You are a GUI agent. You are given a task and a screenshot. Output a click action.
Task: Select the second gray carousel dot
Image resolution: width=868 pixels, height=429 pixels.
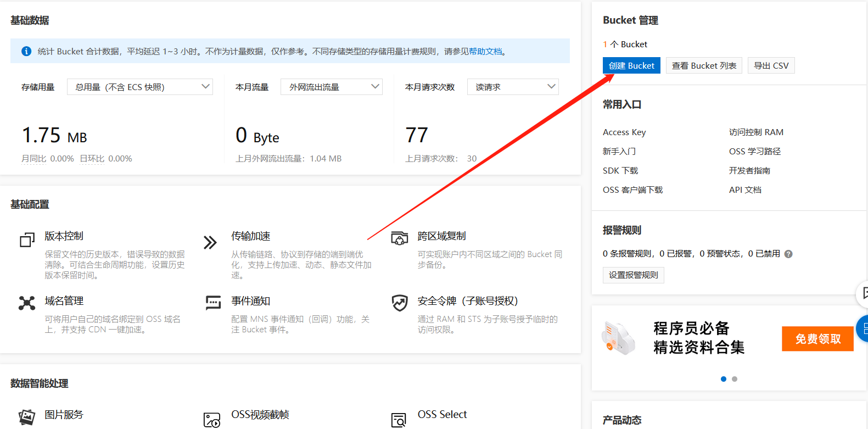tap(735, 379)
